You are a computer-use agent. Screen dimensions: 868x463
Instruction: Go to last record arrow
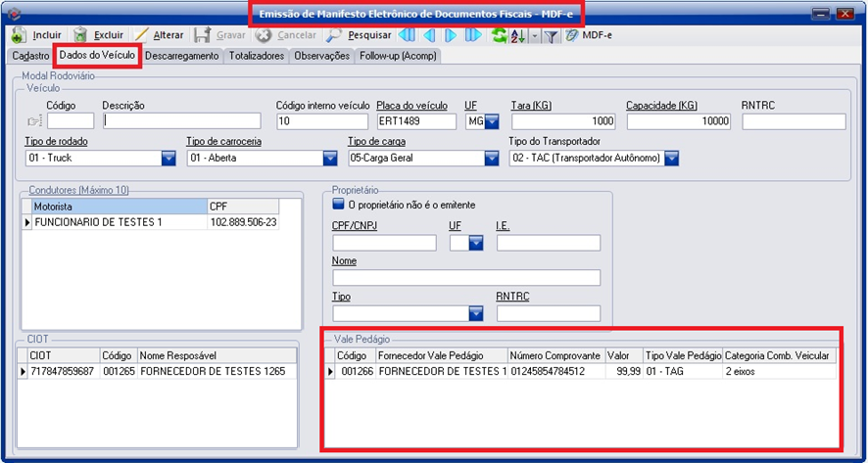pyautogui.click(x=473, y=35)
